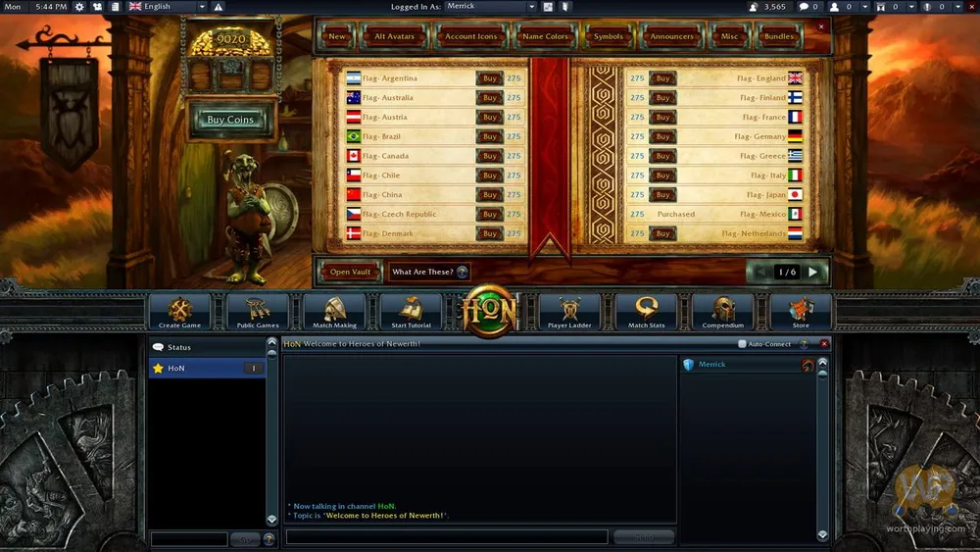Click the online players count icon 3,565
This screenshot has width=980, height=552.
point(753,7)
